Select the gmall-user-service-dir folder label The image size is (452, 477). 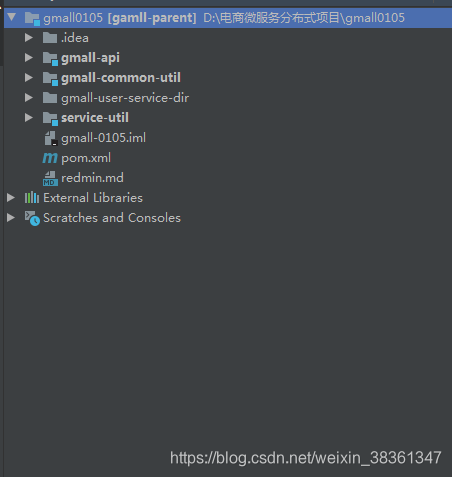[x=125, y=98]
